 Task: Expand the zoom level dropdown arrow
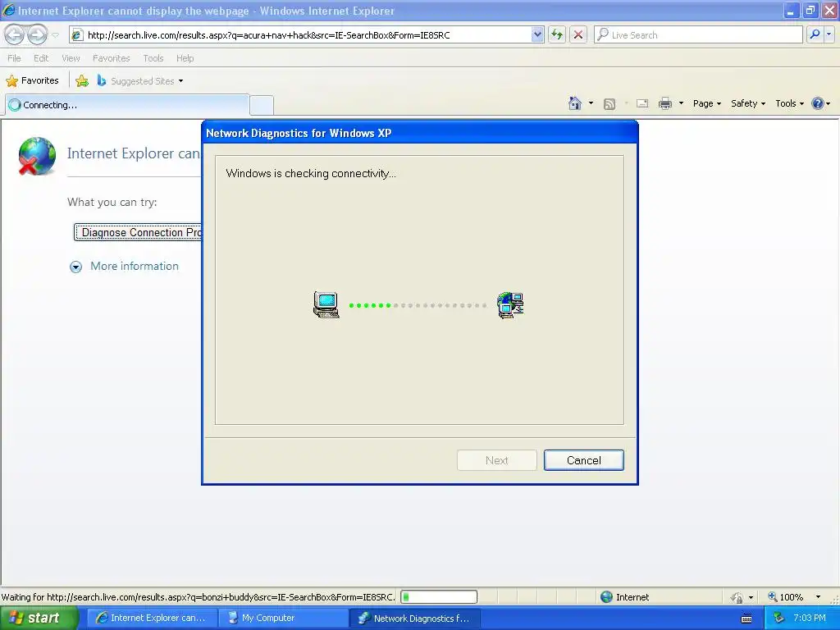pyautogui.click(x=818, y=597)
